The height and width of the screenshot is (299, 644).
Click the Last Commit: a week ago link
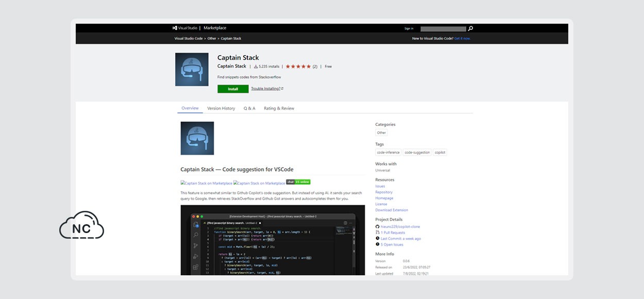click(401, 239)
